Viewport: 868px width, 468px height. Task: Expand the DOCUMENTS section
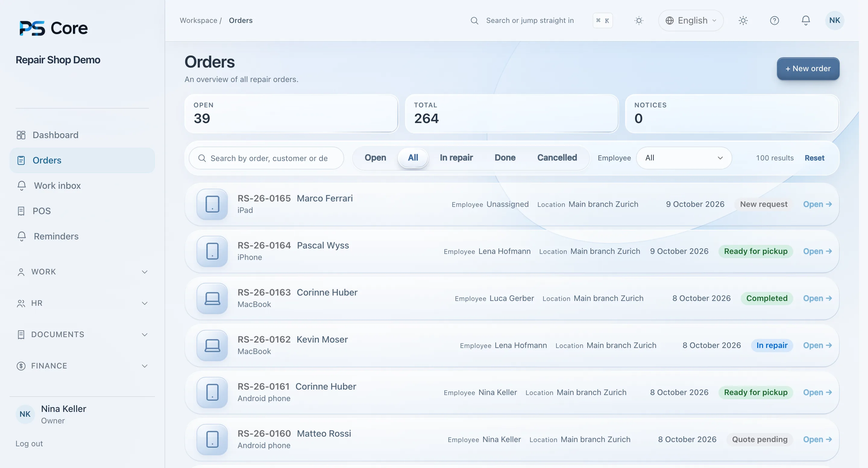click(x=82, y=334)
